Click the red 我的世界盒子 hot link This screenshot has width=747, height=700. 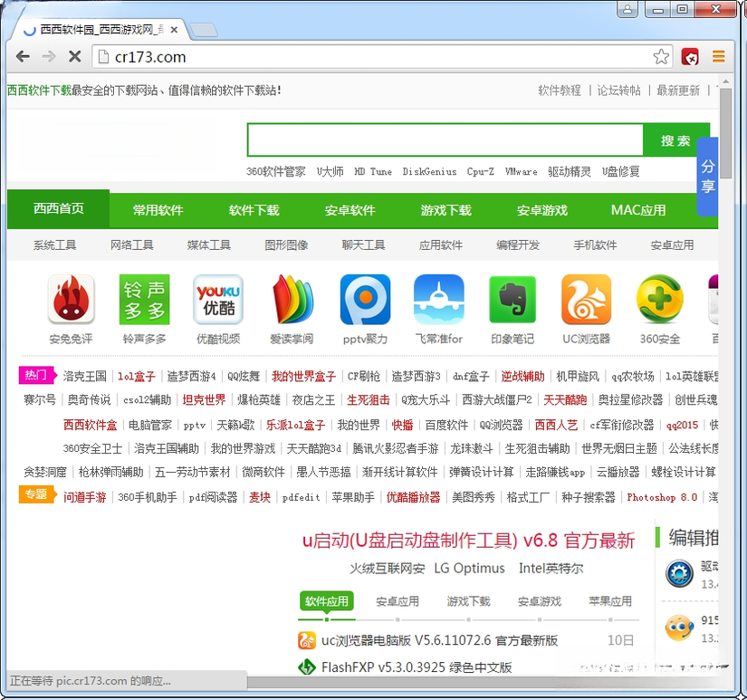(303, 377)
